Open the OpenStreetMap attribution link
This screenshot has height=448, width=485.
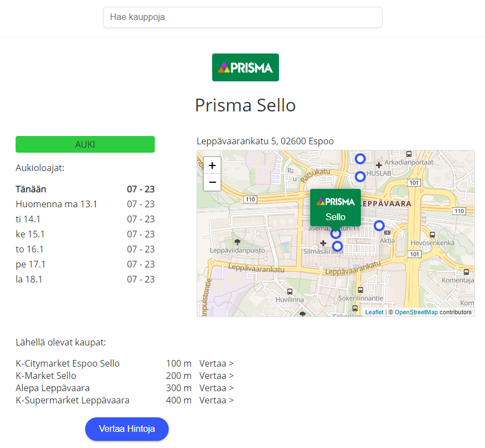coord(416,312)
